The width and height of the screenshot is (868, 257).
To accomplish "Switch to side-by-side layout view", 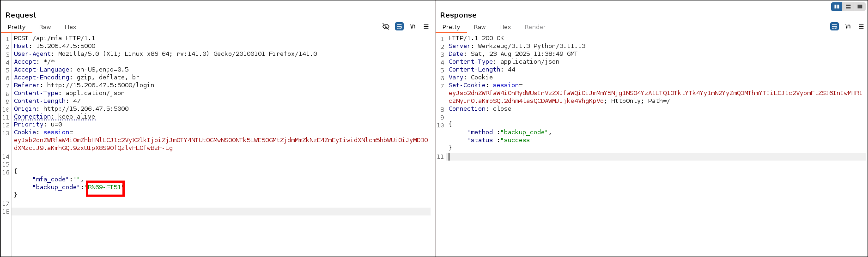I will point(837,6).
